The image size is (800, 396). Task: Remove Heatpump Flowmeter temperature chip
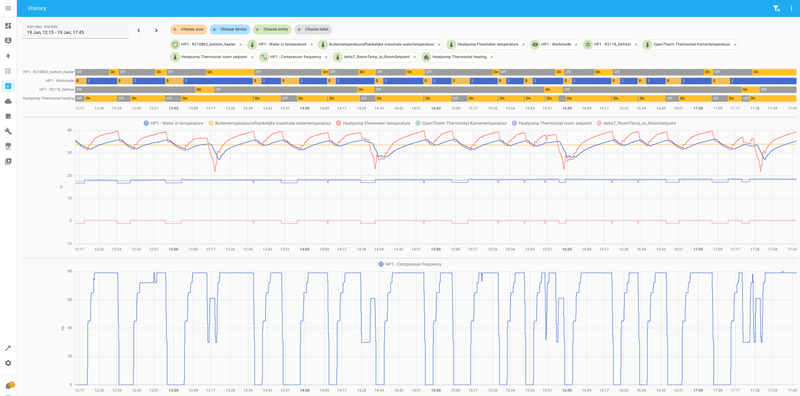click(524, 44)
